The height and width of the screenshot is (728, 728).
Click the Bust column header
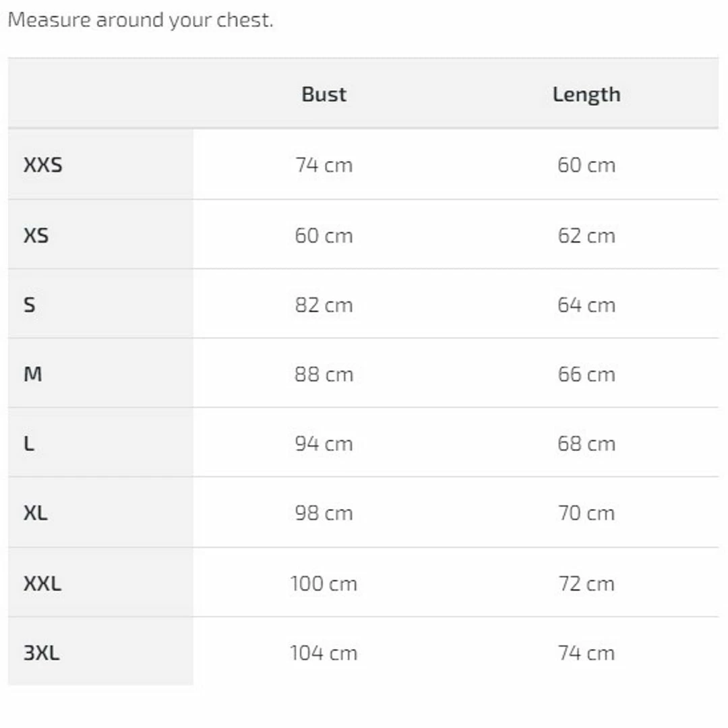(324, 94)
